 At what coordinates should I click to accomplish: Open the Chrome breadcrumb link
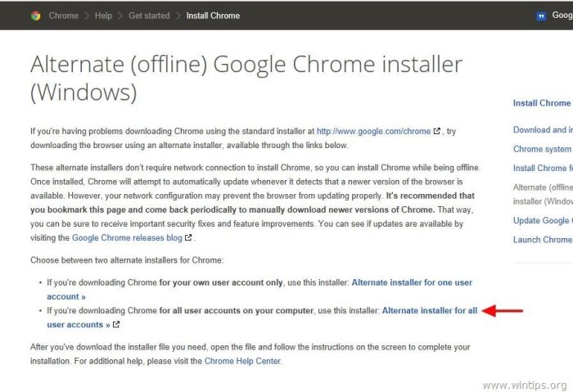(x=64, y=16)
